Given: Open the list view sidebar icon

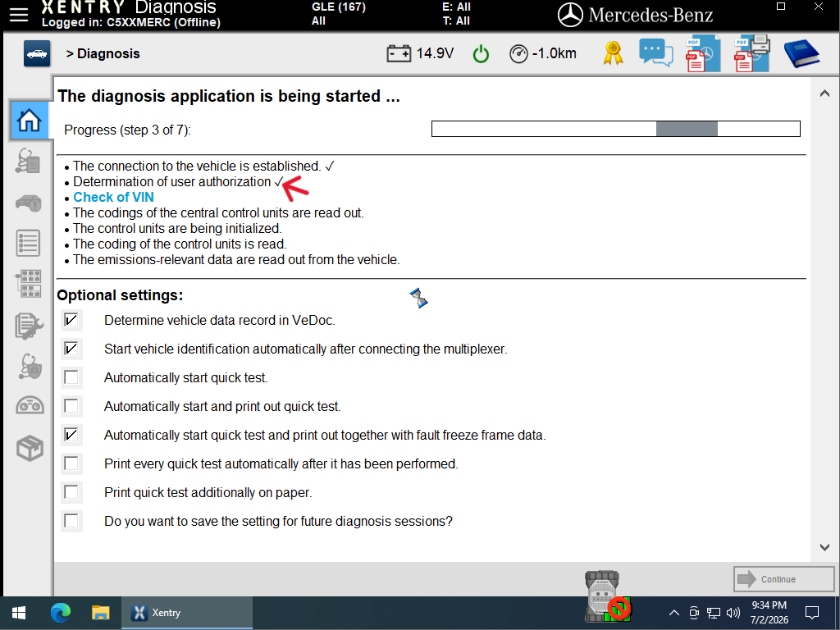Looking at the screenshot, I should tap(28, 243).
